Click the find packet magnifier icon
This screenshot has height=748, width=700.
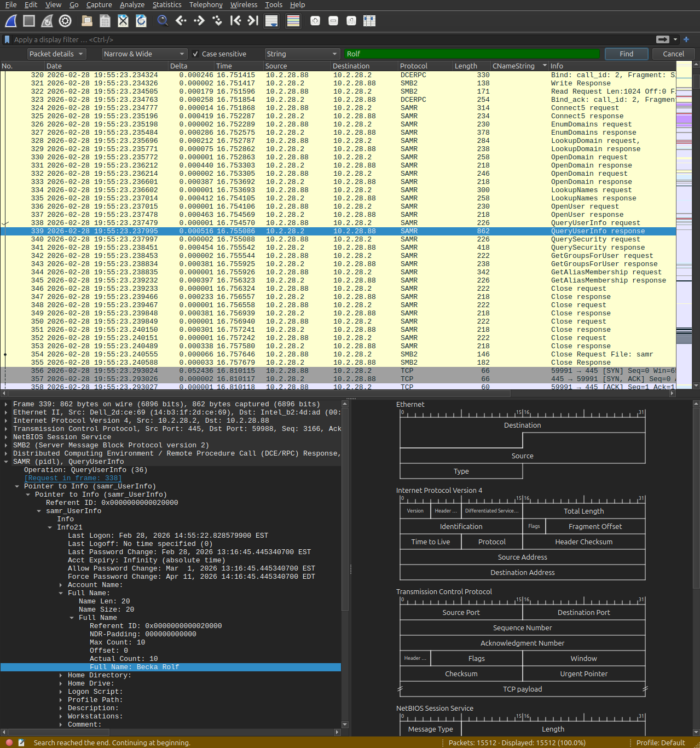pyautogui.click(x=163, y=21)
